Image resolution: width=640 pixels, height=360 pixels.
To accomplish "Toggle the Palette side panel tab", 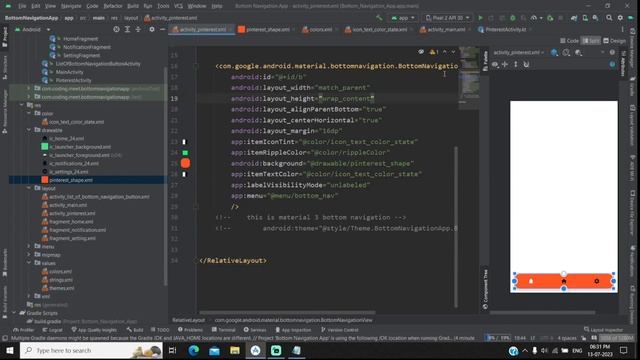I will click(485, 61).
